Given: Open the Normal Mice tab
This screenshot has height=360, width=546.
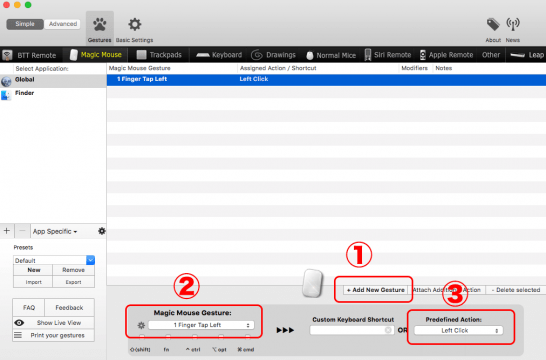Looking at the screenshot, I should pos(331,55).
